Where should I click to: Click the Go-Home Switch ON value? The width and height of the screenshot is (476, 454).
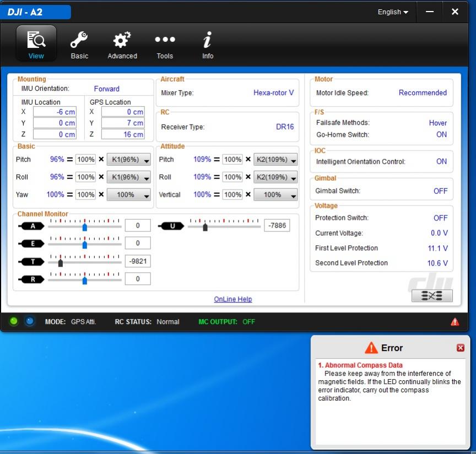click(x=441, y=134)
